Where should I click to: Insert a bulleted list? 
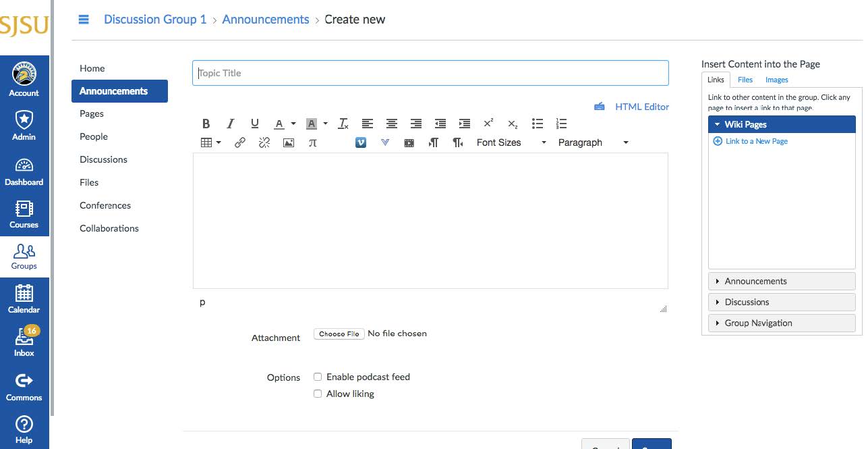[538, 124]
